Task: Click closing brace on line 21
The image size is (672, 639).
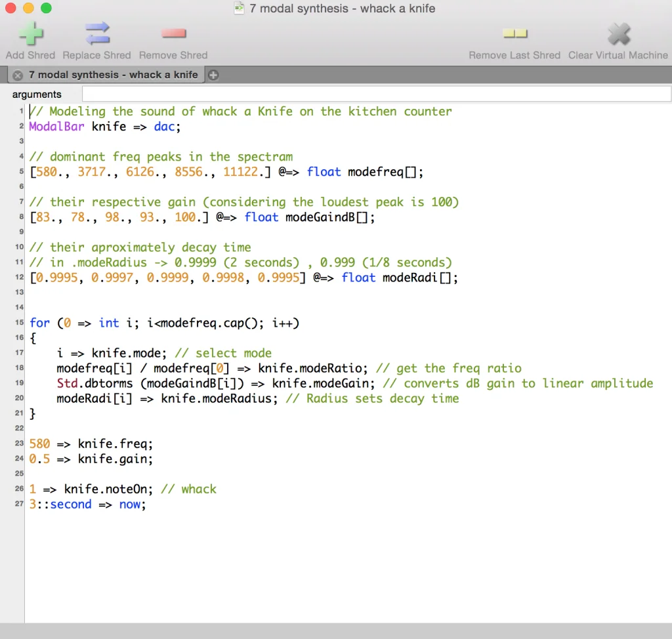Action: (33, 413)
